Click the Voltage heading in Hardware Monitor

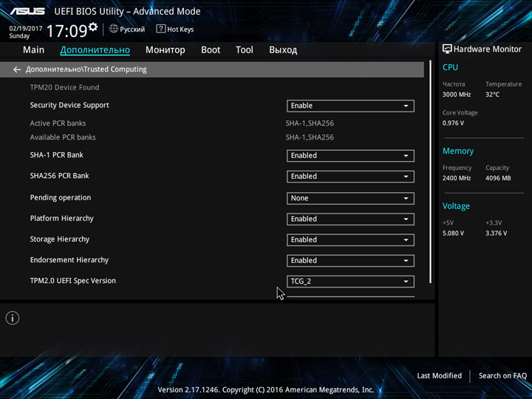point(456,206)
